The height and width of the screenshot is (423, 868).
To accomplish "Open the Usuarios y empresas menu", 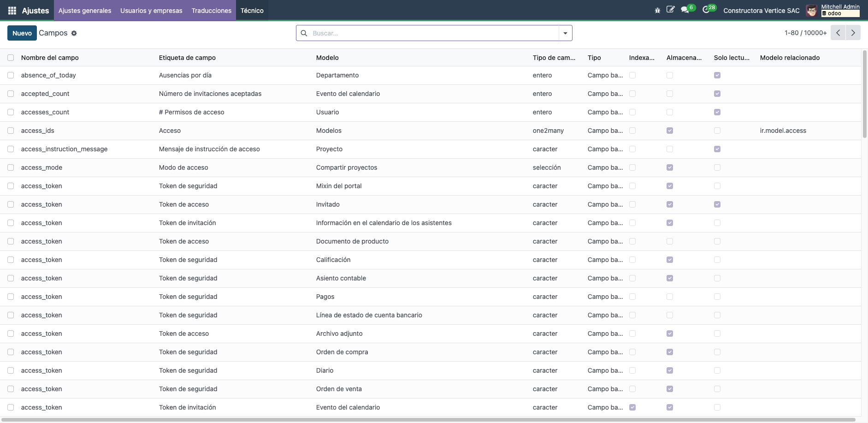I will point(151,10).
